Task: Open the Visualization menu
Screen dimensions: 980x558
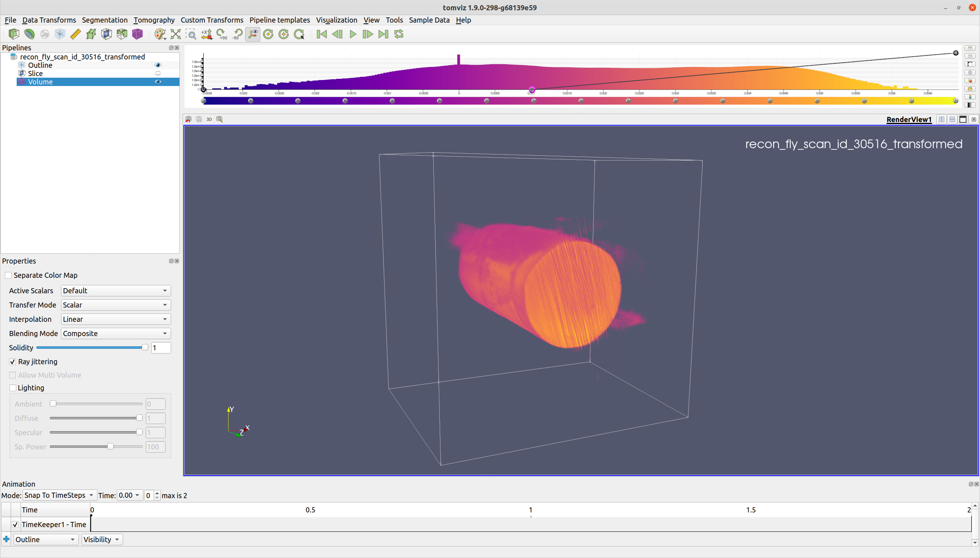Action: [x=336, y=20]
